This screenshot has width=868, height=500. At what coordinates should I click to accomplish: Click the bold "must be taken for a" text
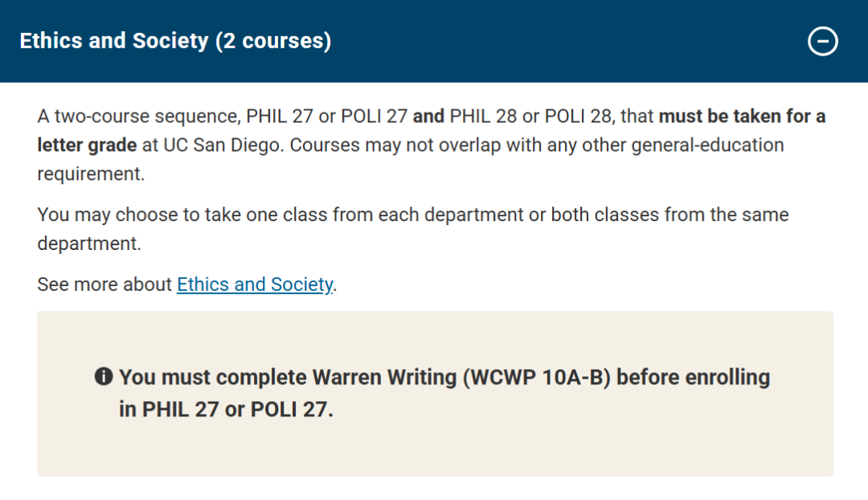pos(742,116)
